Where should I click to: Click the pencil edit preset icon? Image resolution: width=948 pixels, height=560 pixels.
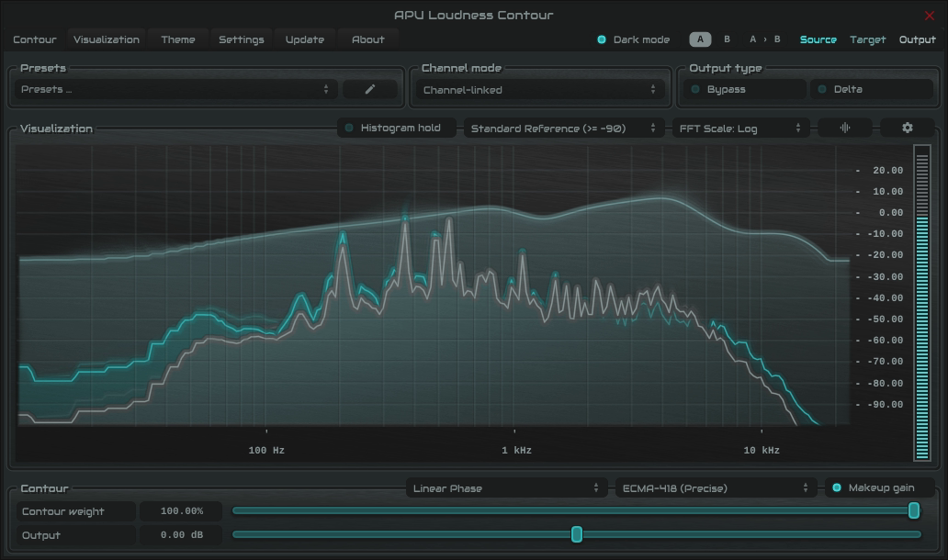tap(370, 89)
